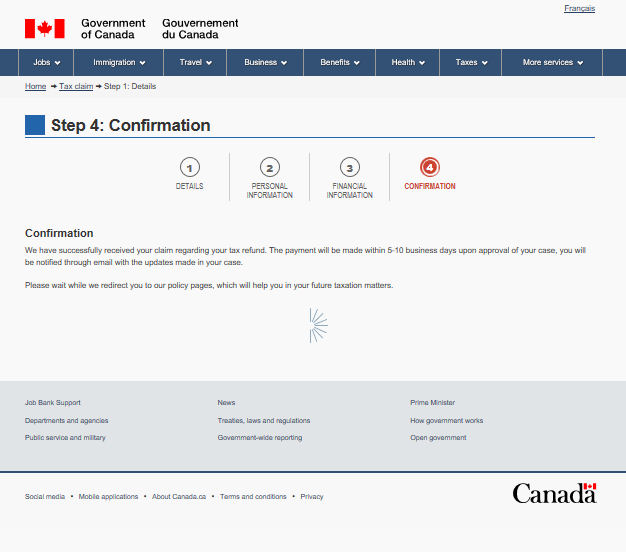Open How government works link

446,420
